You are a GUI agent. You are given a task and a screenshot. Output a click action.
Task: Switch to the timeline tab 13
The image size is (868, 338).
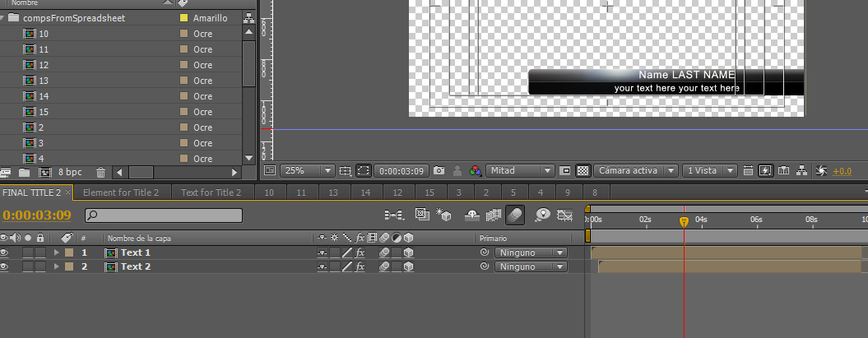[x=333, y=192]
